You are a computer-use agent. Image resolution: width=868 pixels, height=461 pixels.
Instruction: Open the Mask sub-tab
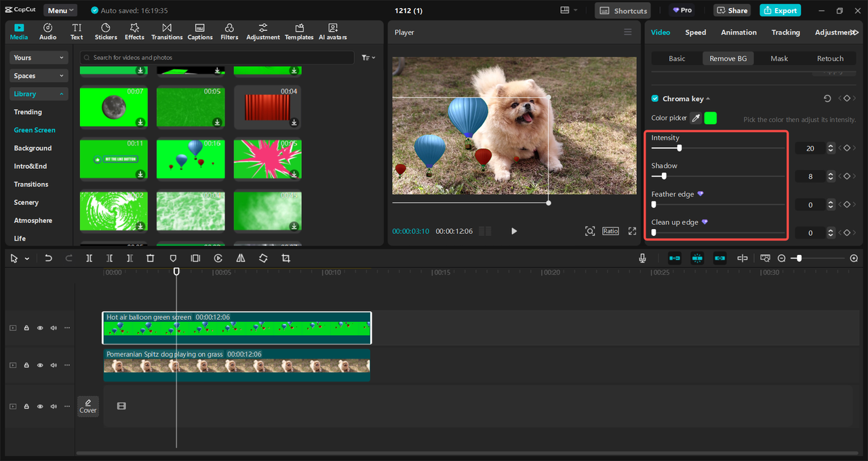point(779,58)
